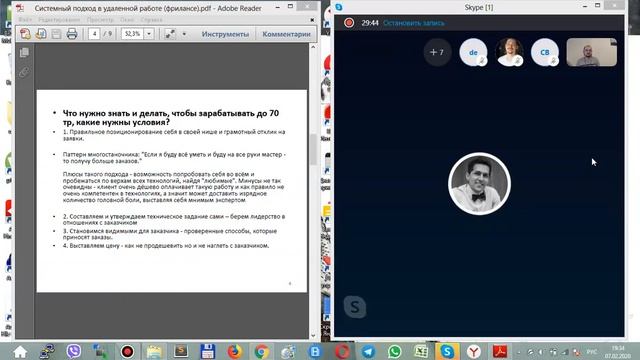The image size is (640, 360).
Task: Open Viber from the taskbar
Action: (x=74, y=351)
